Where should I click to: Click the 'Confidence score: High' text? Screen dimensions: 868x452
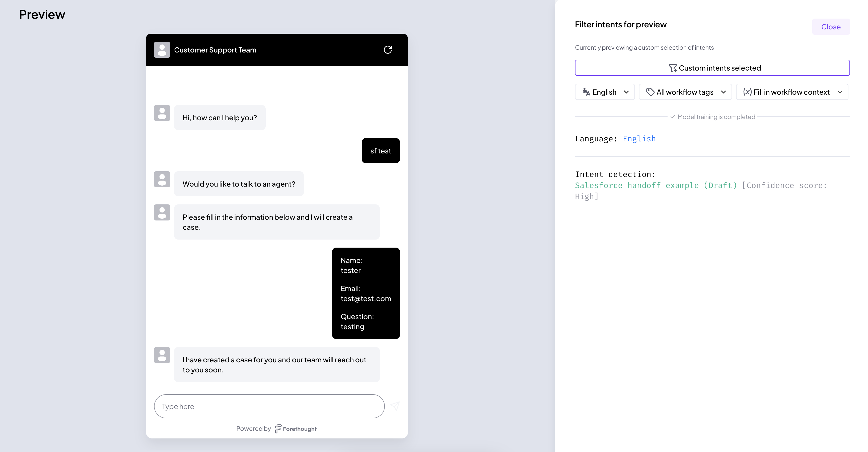(701, 191)
